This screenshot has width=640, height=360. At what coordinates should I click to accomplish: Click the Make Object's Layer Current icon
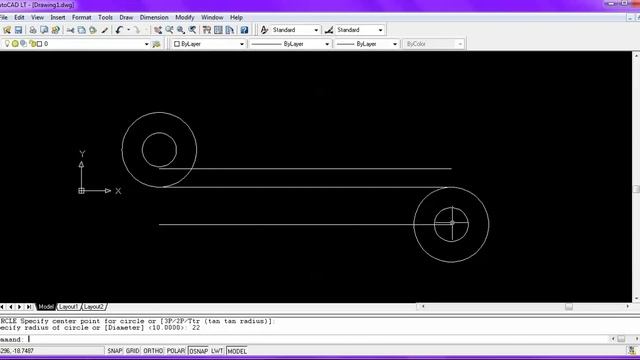[156, 44]
